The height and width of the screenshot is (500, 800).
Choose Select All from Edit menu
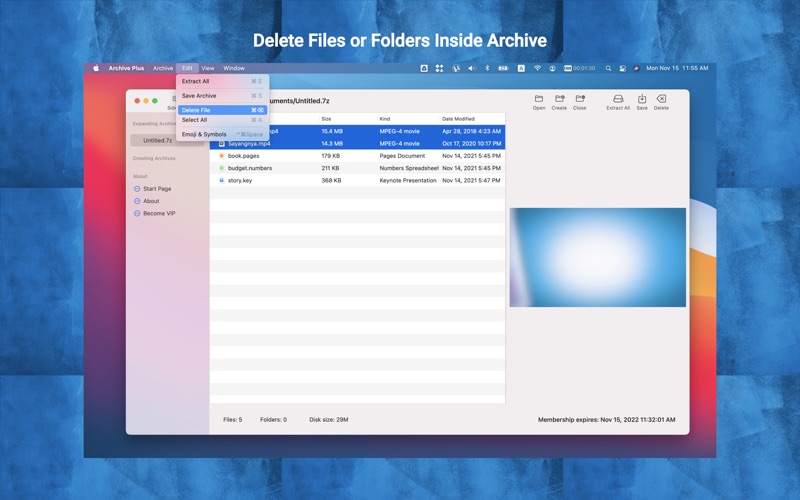222,120
